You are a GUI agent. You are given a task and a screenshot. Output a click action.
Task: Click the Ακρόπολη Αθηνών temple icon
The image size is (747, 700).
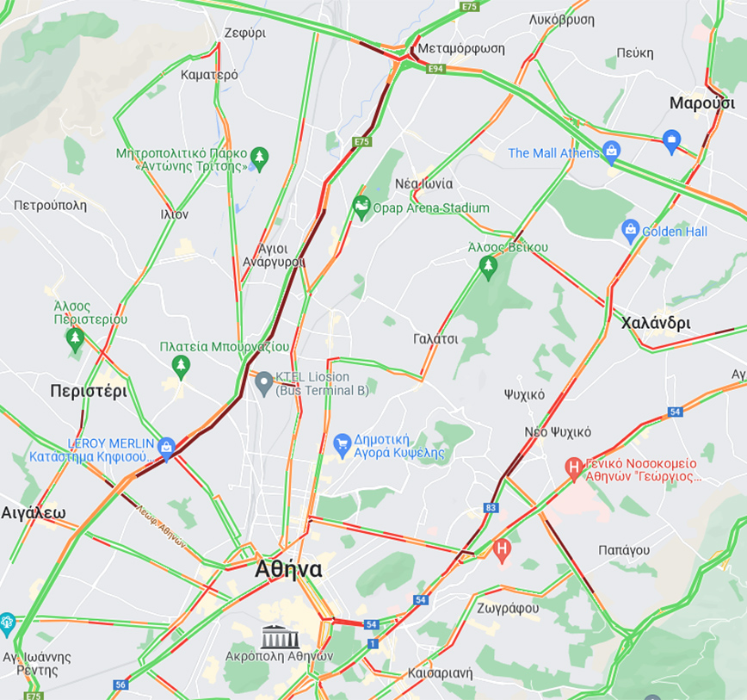click(x=281, y=636)
